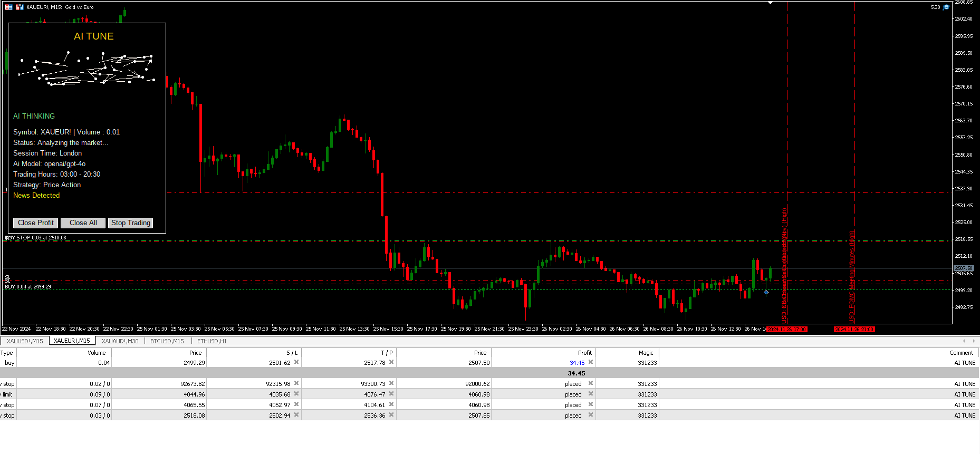This screenshot has height=454, width=980.
Task: Click the expert advisor graduation cap icon
Action: click(946, 7)
